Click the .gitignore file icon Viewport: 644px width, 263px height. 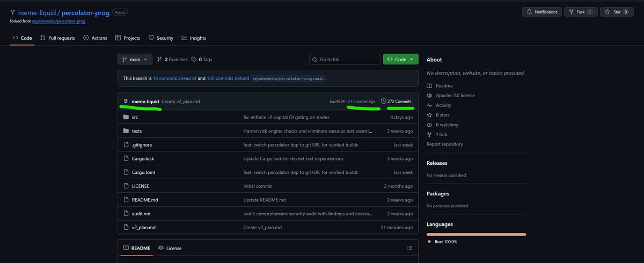(x=126, y=145)
